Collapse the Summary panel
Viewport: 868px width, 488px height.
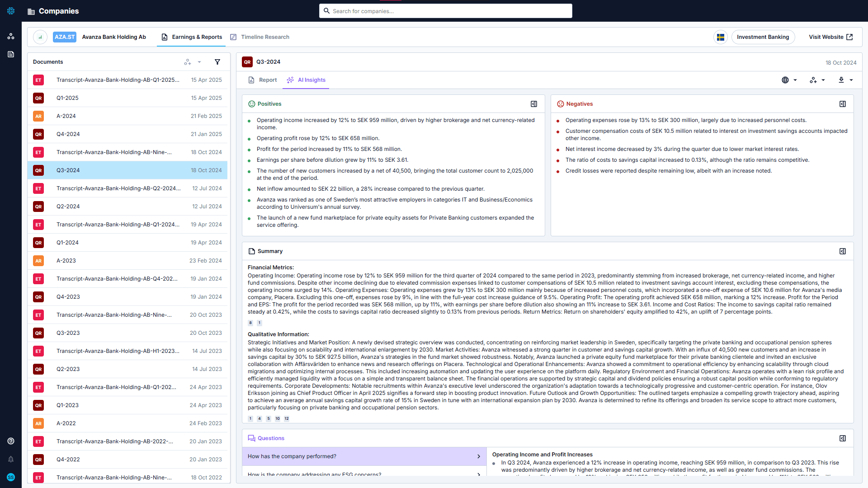843,251
